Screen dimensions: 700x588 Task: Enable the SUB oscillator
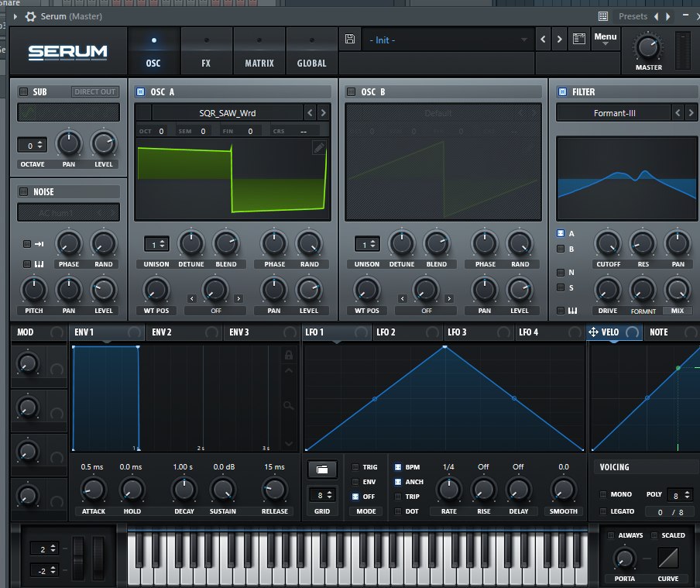(23, 91)
